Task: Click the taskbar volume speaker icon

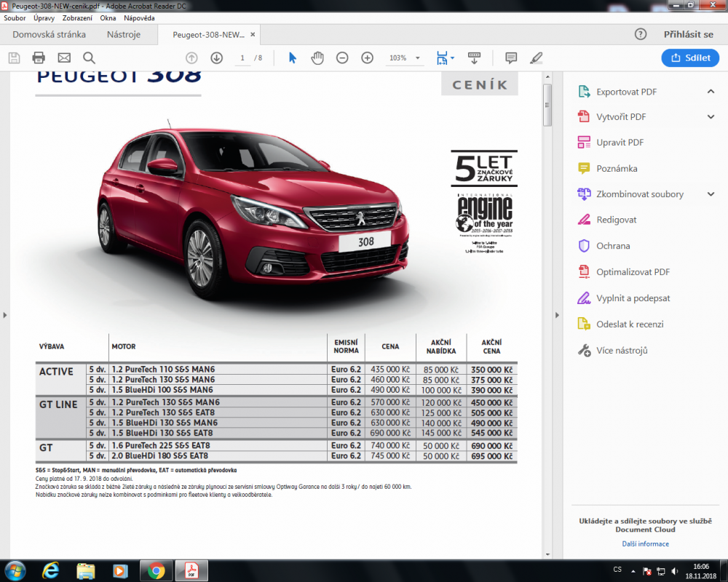Action: tap(675, 571)
